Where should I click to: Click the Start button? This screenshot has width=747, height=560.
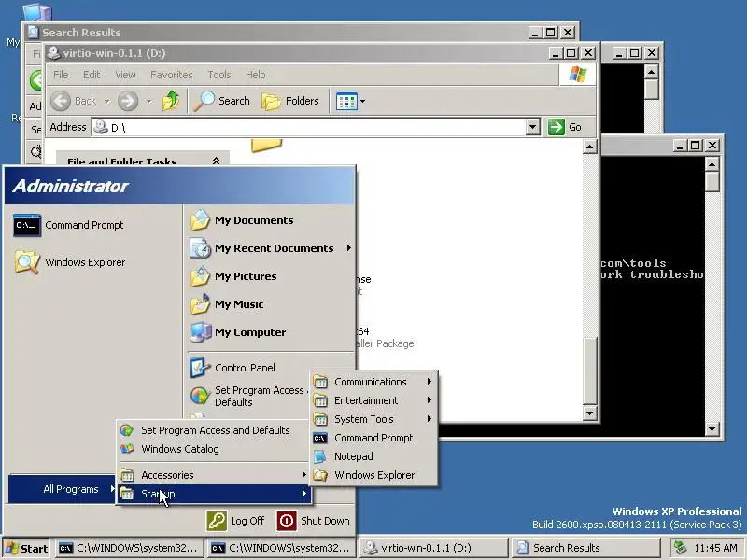pyautogui.click(x=27, y=548)
